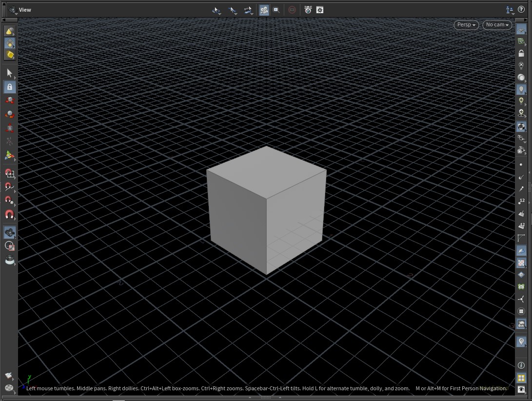Click the blue diamond display icon
The width and height of the screenshot is (532, 401).
coord(521,274)
